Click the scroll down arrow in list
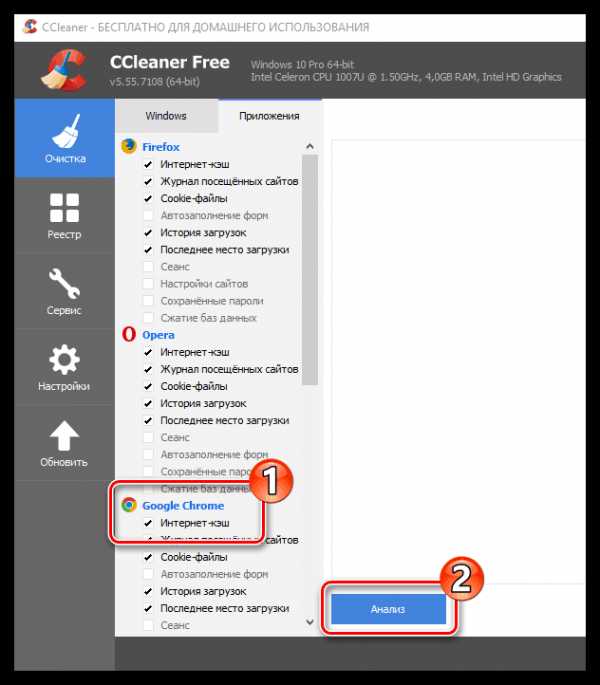Image resolution: width=600 pixels, height=685 pixels. click(x=310, y=622)
